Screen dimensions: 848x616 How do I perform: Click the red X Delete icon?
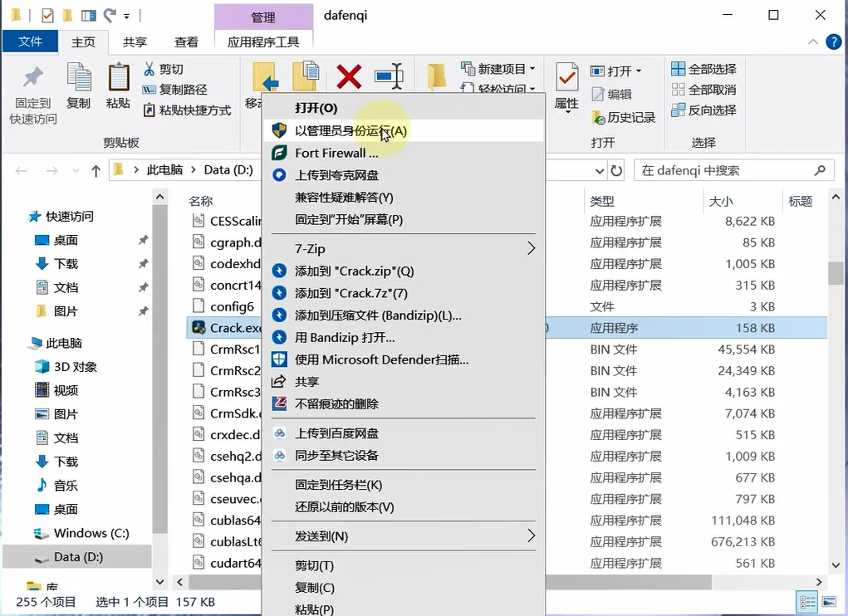coord(349,76)
